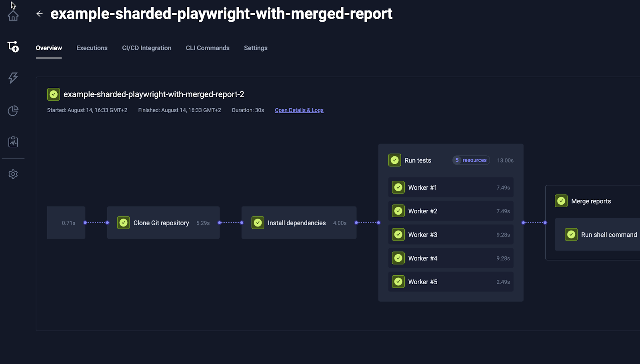The width and height of the screenshot is (640, 364).
Task: Open the clipboard status report icon
Action: [13, 142]
